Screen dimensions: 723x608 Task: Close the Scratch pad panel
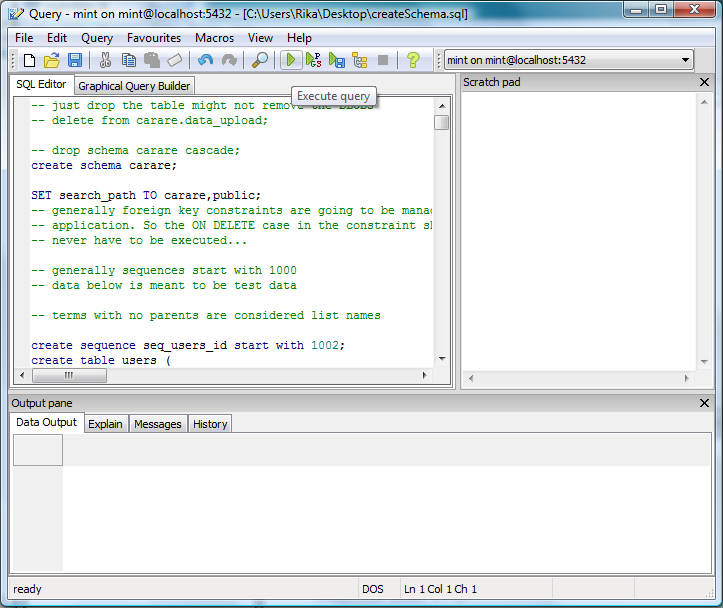pyautogui.click(x=704, y=82)
